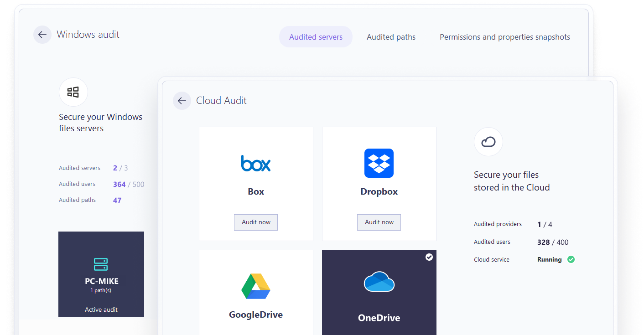Screen dimensions: 644x335
Task: Click the green Running status check icon
Action: click(x=571, y=259)
